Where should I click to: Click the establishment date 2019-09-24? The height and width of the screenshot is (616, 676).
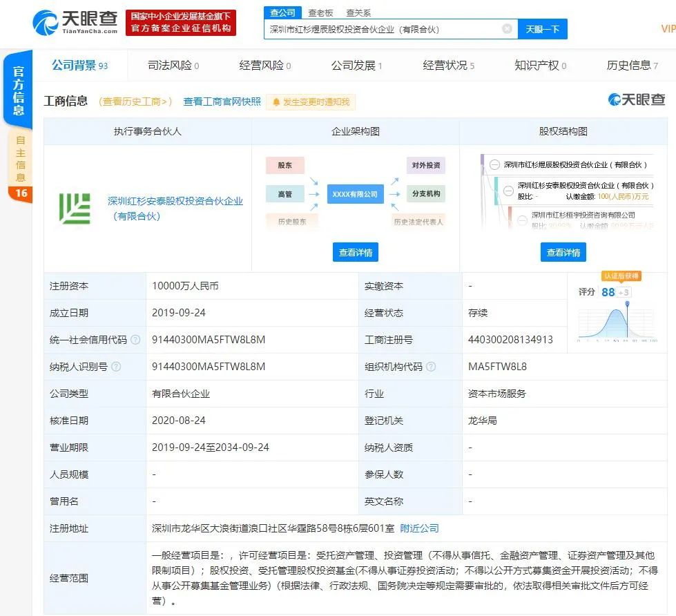click(x=179, y=313)
